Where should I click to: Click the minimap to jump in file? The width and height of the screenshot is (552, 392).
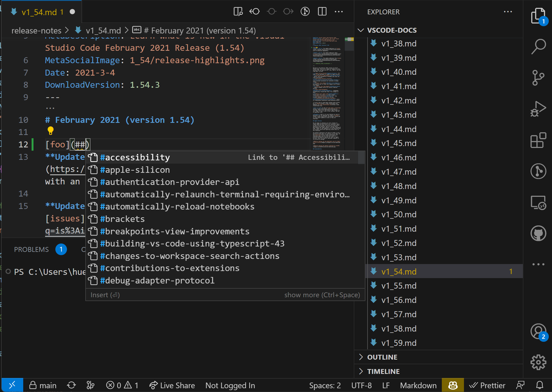click(327, 94)
